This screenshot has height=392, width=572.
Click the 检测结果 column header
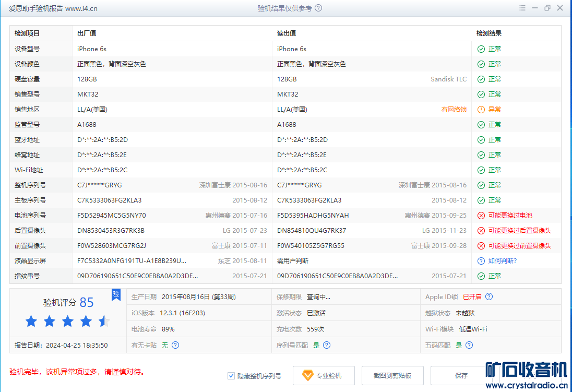click(489, 33)
